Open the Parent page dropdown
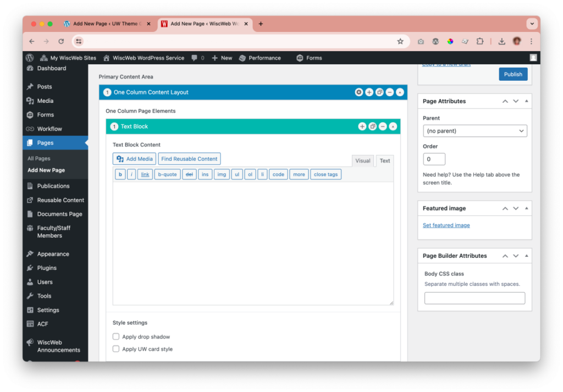This screenshot has width=563, height=392. [474, 131]
